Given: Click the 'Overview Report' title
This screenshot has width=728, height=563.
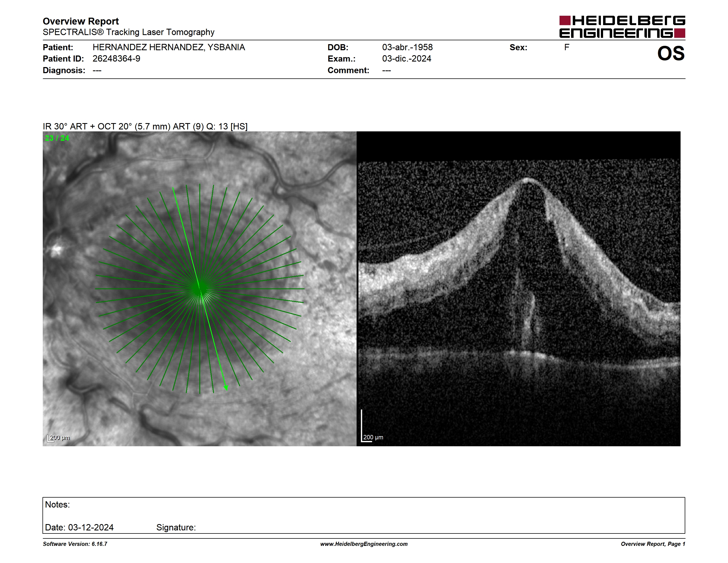Looking at the screenshot, I should [x=81, y=21].
